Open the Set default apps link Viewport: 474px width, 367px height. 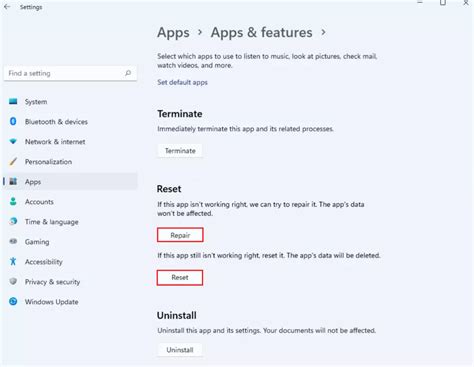point(182,82)
